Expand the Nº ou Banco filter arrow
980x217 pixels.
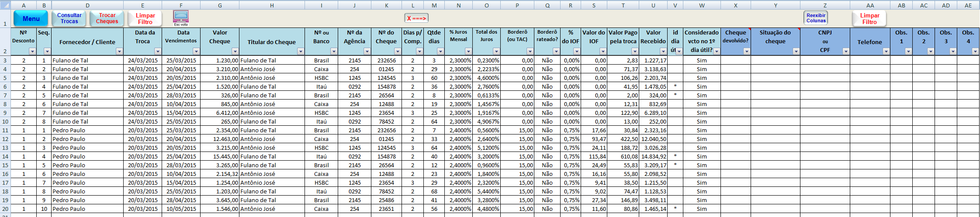[334, 52]
